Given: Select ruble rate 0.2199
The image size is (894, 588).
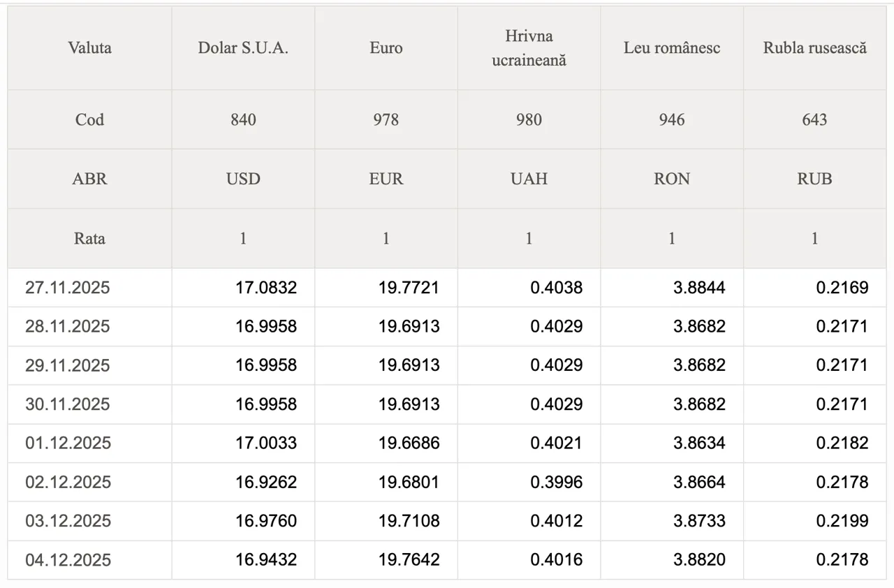Looking at the screenshot, I should 842,521.
